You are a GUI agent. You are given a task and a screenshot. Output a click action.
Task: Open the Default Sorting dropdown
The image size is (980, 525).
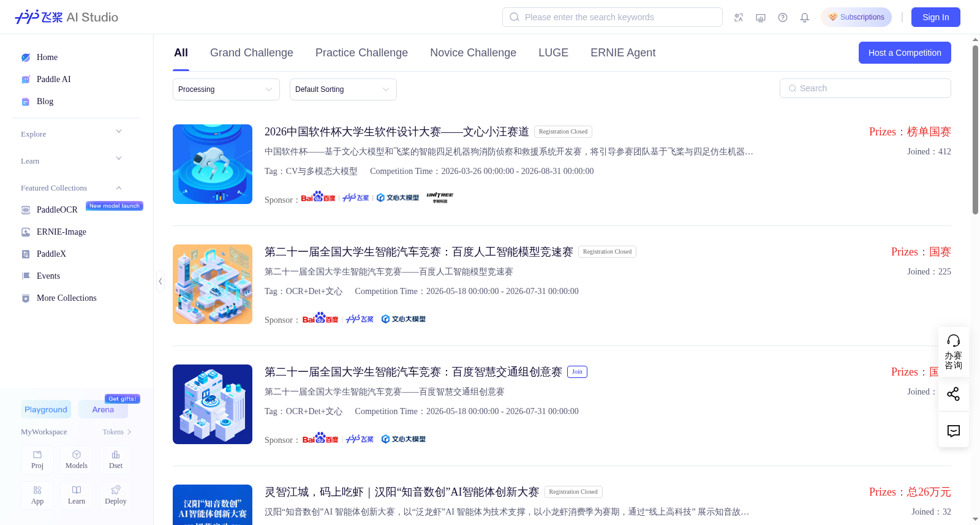343,89
